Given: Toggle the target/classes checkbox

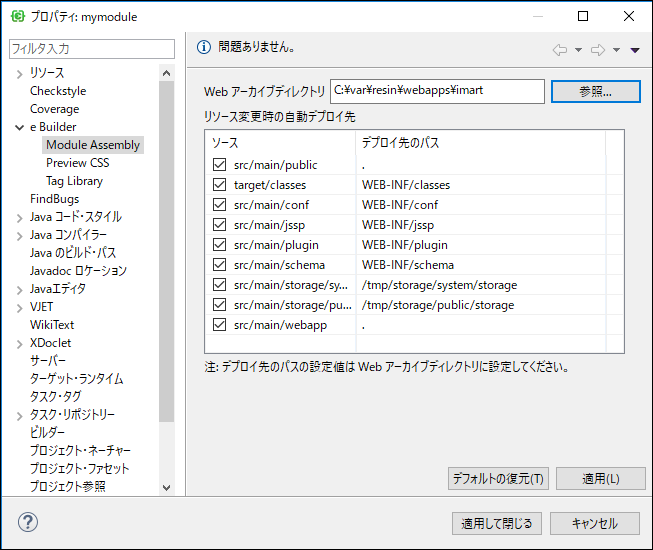Looking at the screenshot, I should tap(219, 184).
